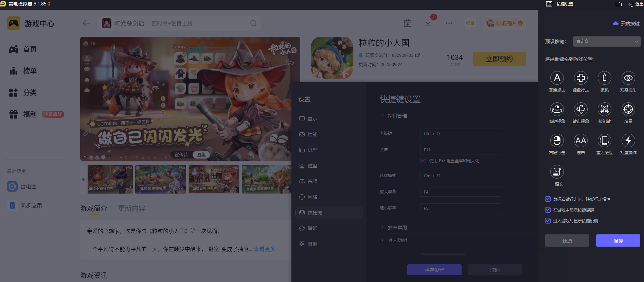The width and height of the screenshot is (644, 282).
Task: Copy the player group number 882929733
Action: [x=417, y=55]
